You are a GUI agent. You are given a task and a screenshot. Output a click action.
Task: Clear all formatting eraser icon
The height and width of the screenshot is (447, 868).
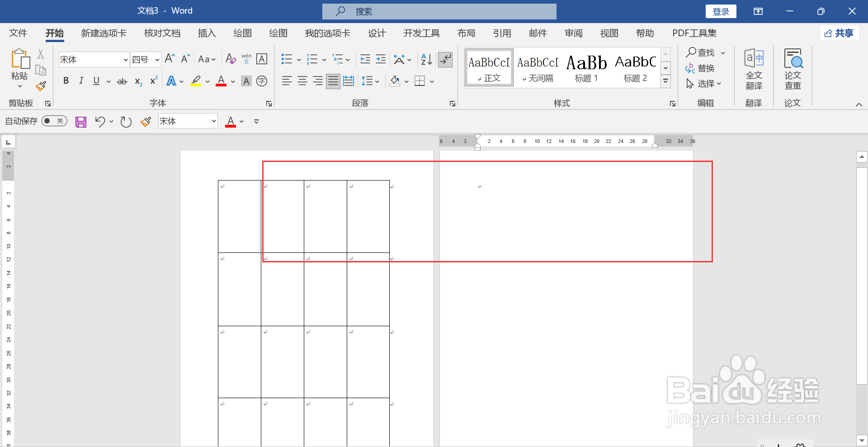(x=231, y=59)
